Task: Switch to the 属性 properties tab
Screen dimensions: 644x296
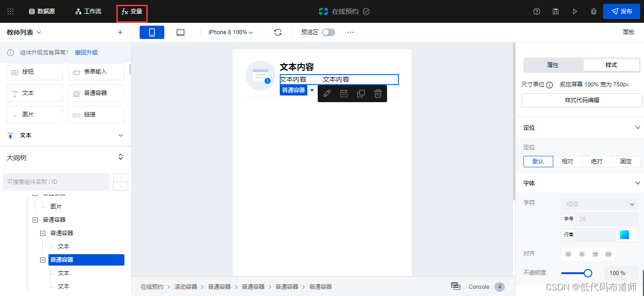Action: [x=553, y=65]
